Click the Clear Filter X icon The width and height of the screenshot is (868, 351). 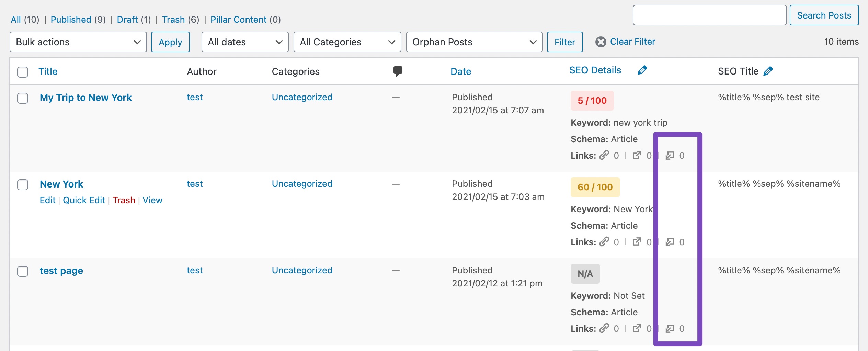point(601,42)
